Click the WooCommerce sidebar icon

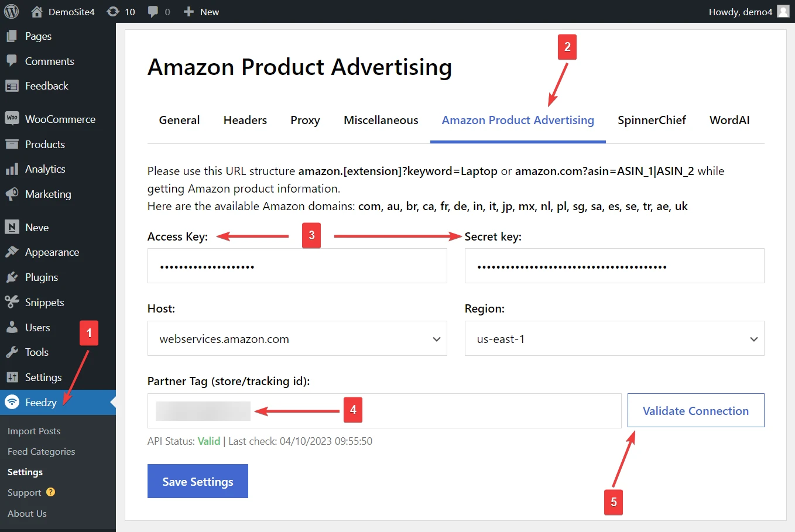(12, 119)
